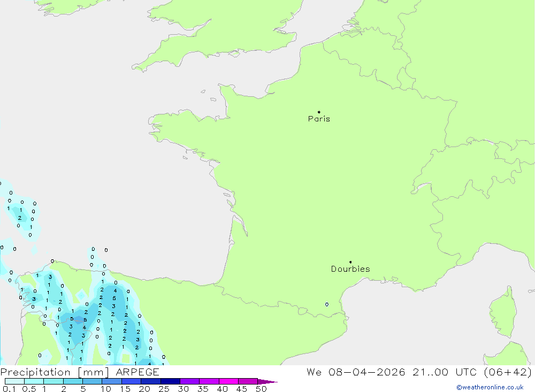Click the 08-04-2026 forecast date text
This screenshot has width=535, height=392.
click(x=367, y=372)
